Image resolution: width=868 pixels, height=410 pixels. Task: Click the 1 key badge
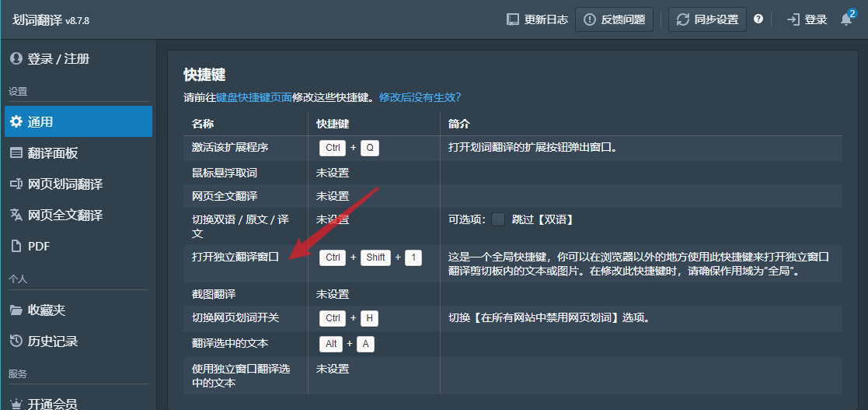click(x=413, y=258)
